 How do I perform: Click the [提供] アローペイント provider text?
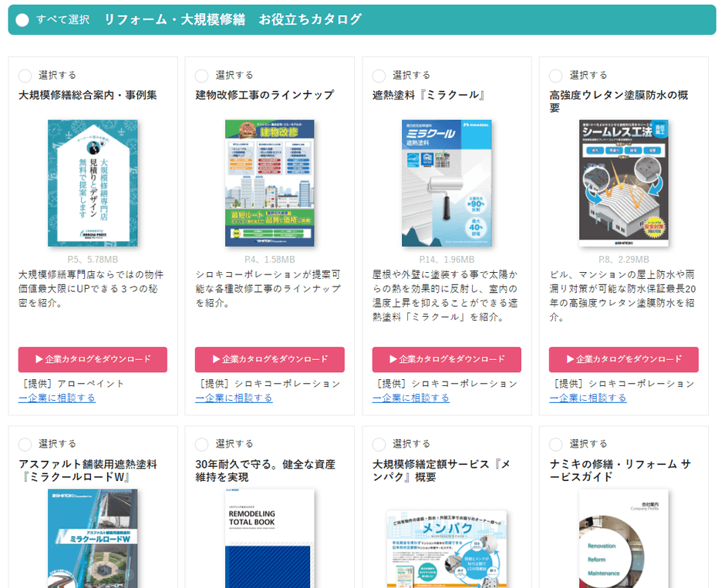73,384
